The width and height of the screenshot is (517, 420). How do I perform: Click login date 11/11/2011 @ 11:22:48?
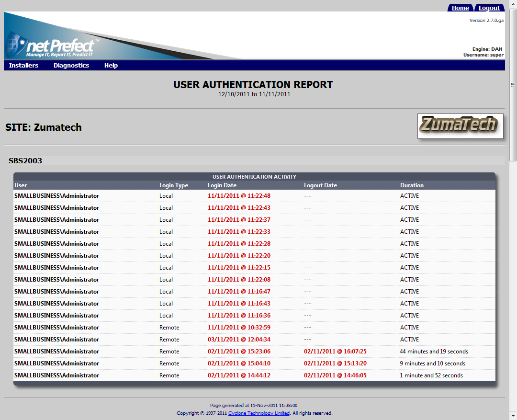coord(239,196)
